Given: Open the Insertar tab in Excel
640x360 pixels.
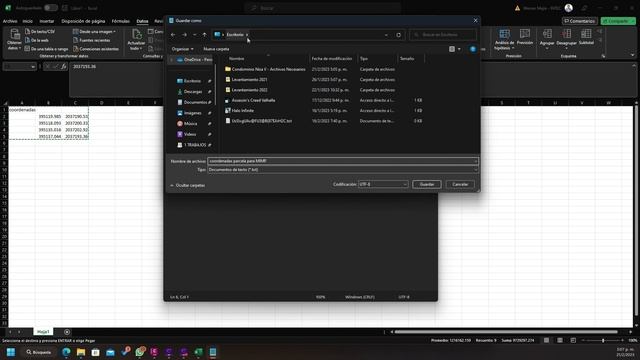Looking at the screenshot, I should [x=47, y=21].
